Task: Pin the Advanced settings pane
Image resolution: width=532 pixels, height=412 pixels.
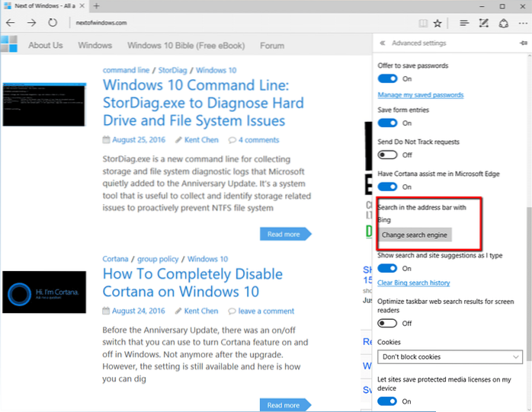Action: (523, 43)
